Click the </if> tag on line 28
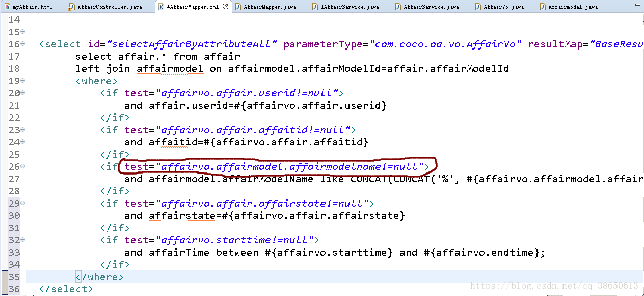Image resolution: width=644 pixels, height=296 pixels. point(115,191)
